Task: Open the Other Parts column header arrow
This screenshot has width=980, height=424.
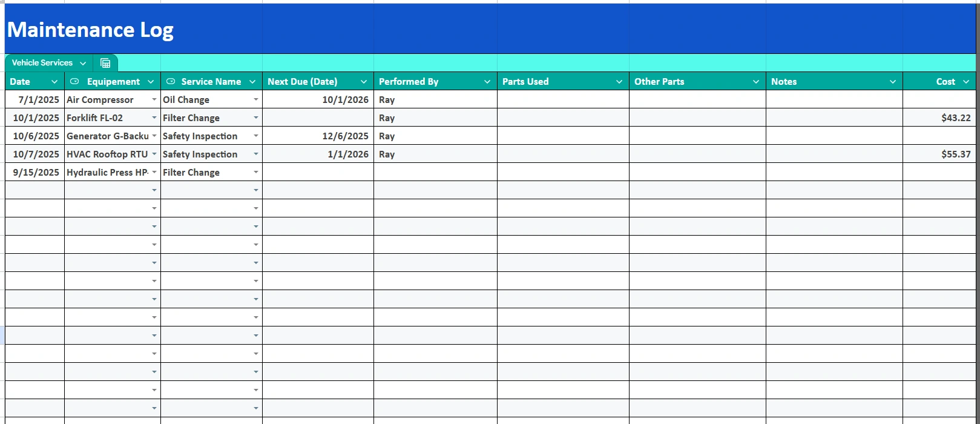Action: pyautogui.click(x=756, y=82)
